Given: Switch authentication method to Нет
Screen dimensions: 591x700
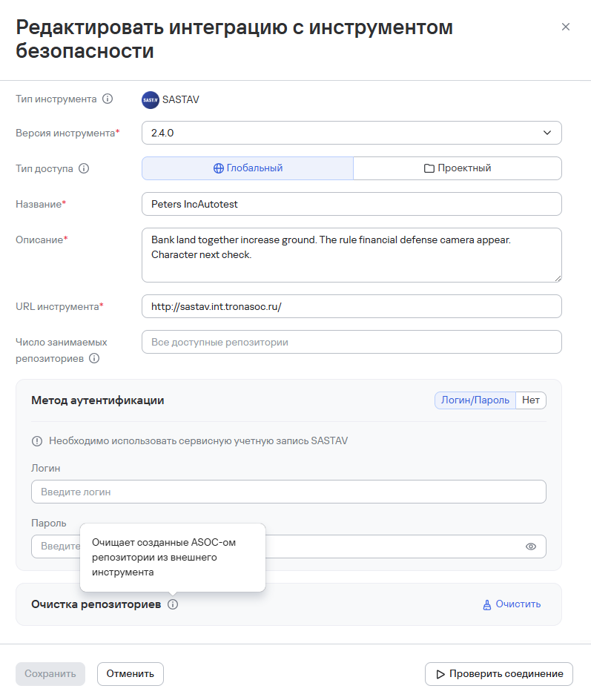Looking at the screenshot, I should pyautogui.click(x=531, y=400).
